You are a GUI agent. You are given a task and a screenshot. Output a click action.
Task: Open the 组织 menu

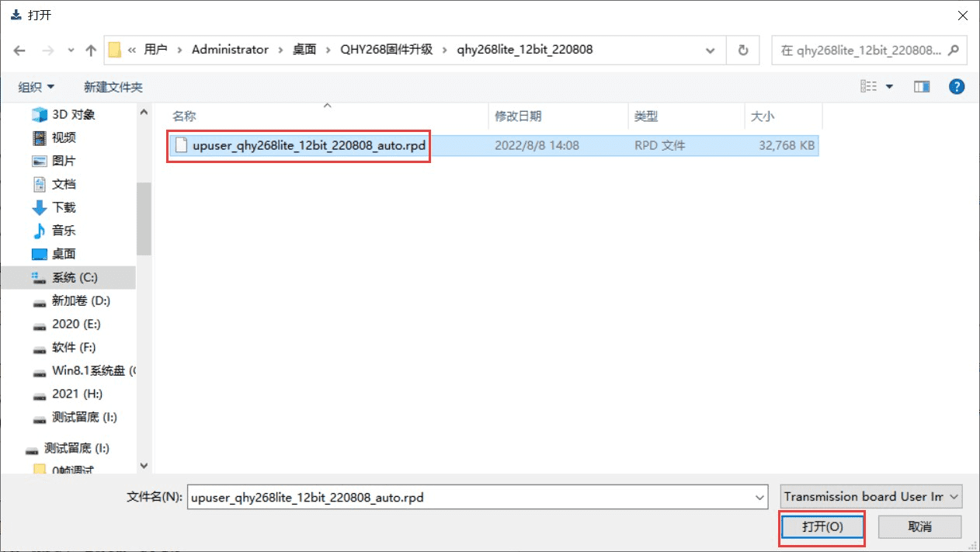tap(36, 87)
